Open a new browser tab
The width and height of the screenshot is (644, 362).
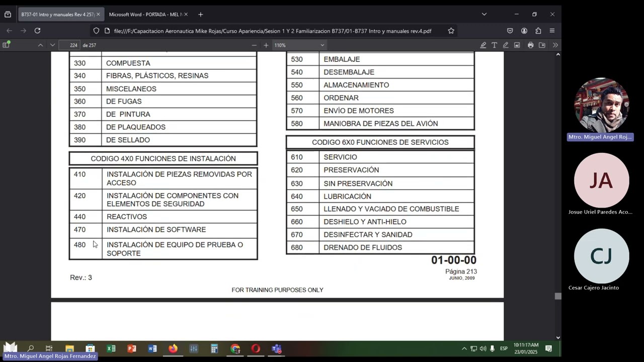tap(200, 15)
